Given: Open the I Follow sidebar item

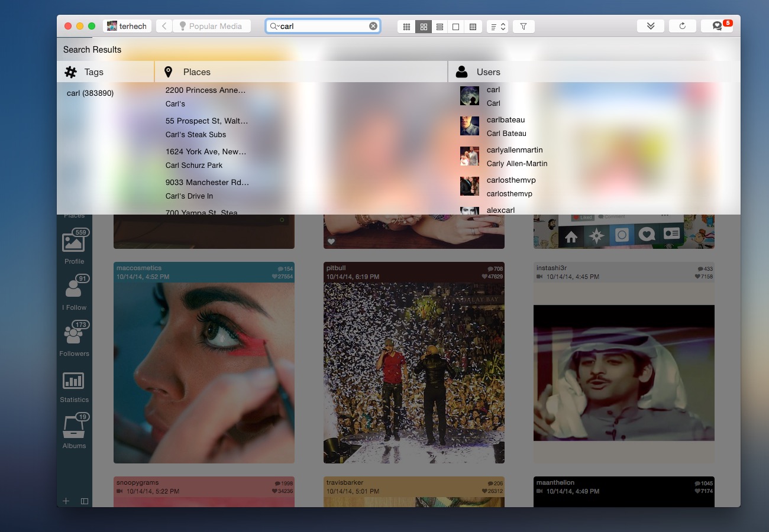Looking at the screenshot, I should [75, 293].
